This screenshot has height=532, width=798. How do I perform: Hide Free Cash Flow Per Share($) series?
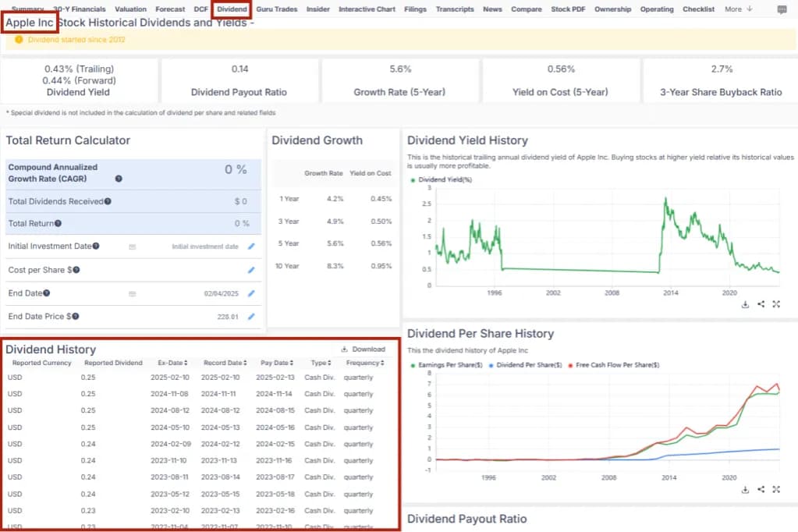(x=616, y=364)
